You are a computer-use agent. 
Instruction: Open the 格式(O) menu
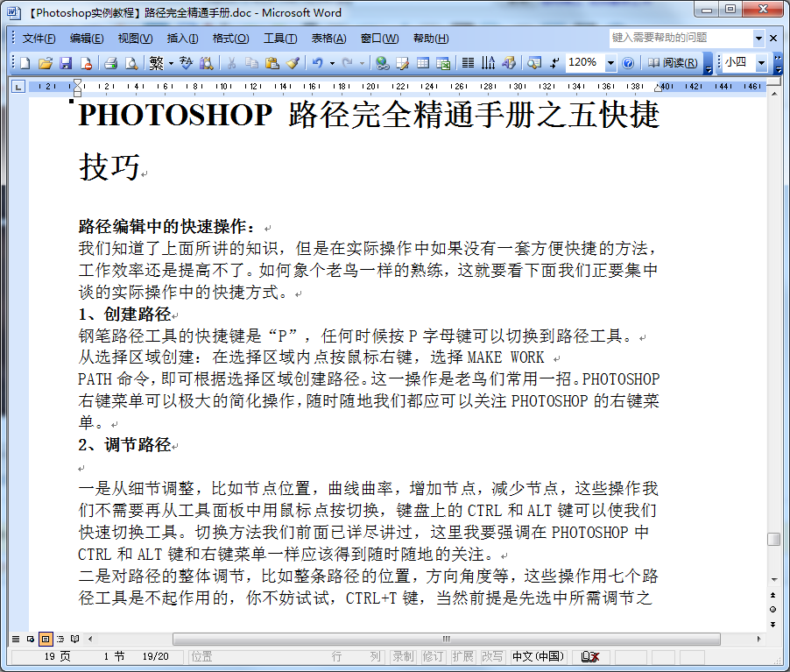coord(230,39)
